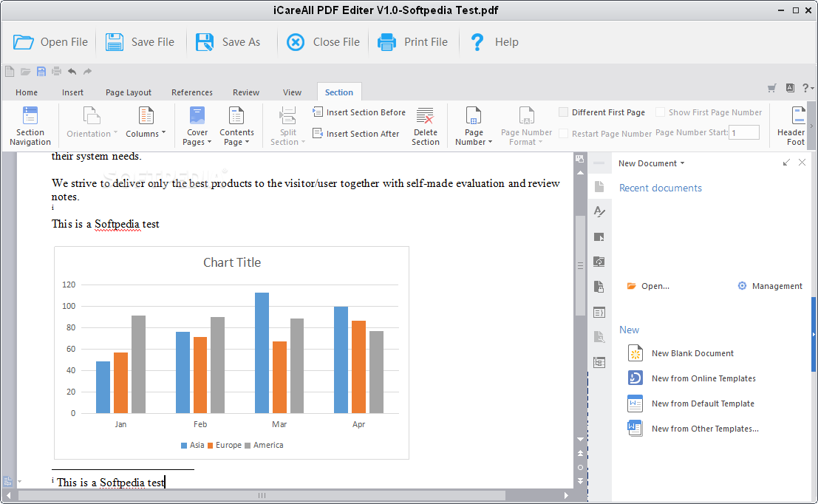818x504 pixels.
Task: Open Section Navigation tool
Action: coord(30,126)
